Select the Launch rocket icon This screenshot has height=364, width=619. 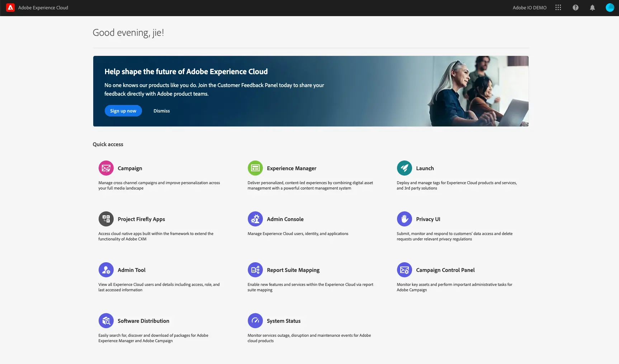404,168
